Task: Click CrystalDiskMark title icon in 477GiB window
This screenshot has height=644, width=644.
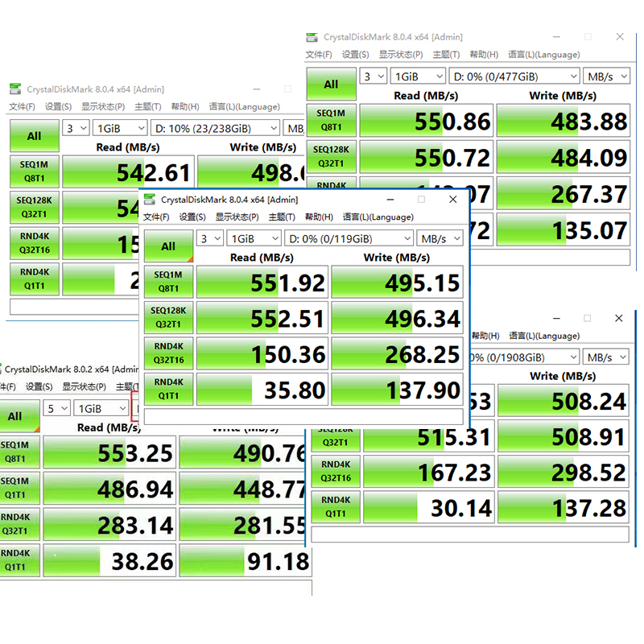Action: 312,37
